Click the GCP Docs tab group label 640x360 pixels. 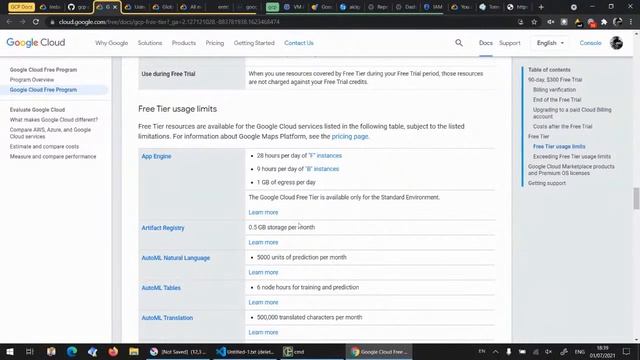coord(21,7)
